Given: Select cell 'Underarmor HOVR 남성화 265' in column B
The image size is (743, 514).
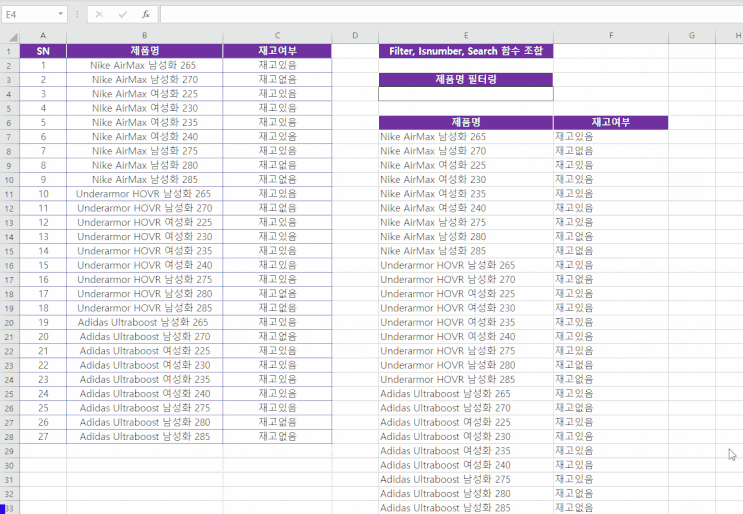Looking at the screenshot, I should (145, 194).
